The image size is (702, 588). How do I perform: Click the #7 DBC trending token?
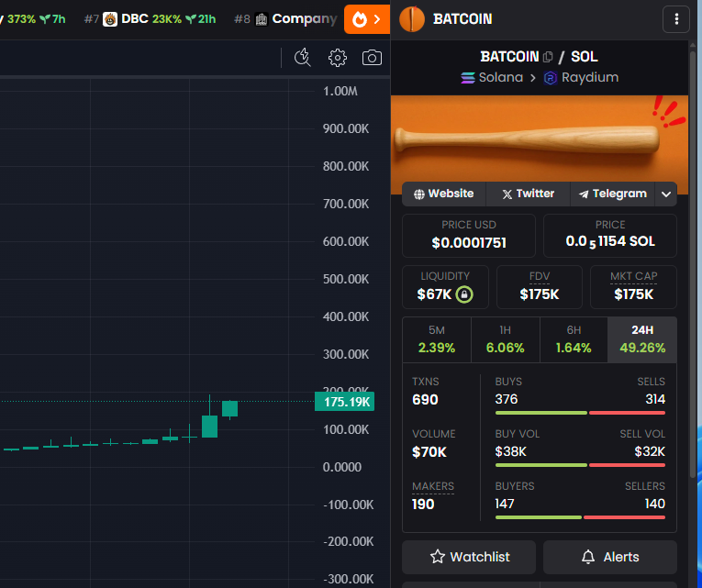150,19
